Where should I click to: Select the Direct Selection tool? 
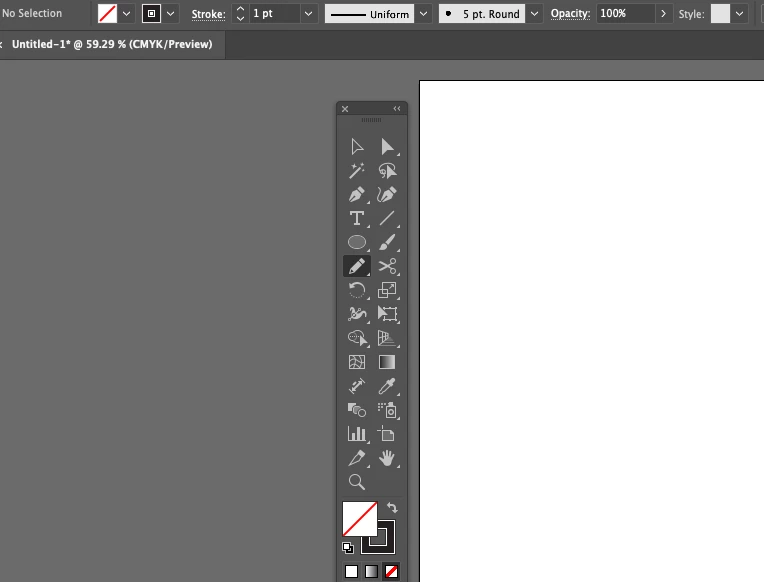click(x=387, y=147)
